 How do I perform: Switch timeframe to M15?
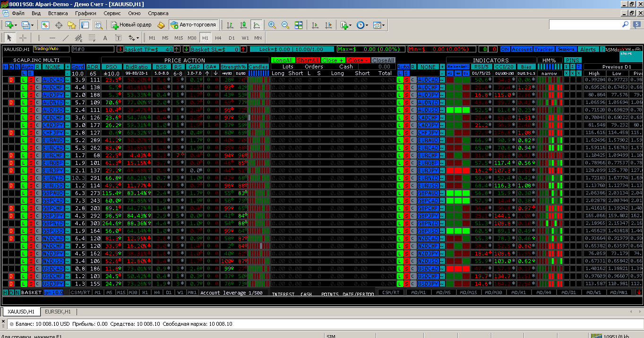coord(179,38)
